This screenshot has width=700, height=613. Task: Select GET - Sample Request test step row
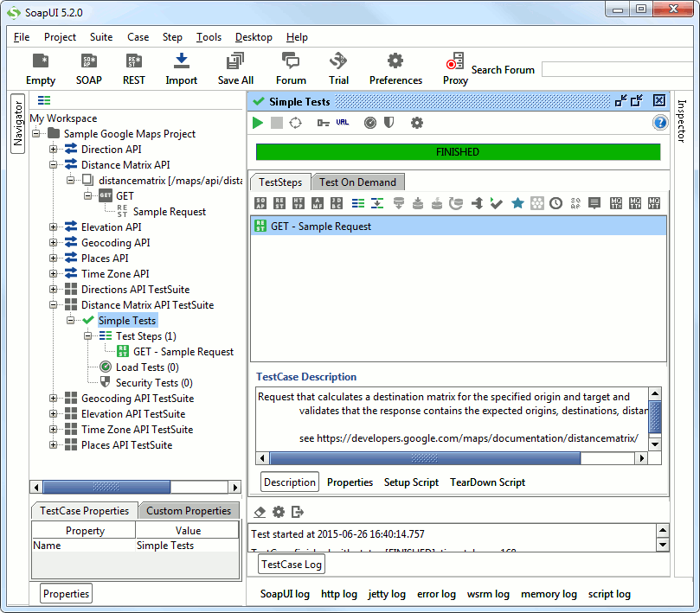pyautogui.click(x=459, y=227)
